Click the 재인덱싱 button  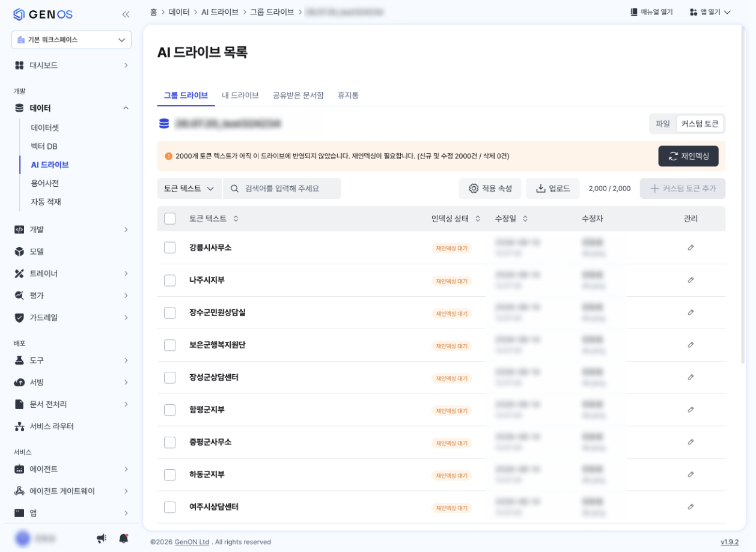coord(688,156)
